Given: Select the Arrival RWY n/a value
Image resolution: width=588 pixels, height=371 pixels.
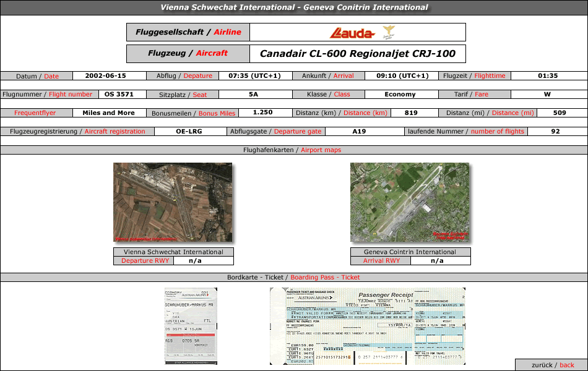Looking at the screenshot, I should (437, 260).
